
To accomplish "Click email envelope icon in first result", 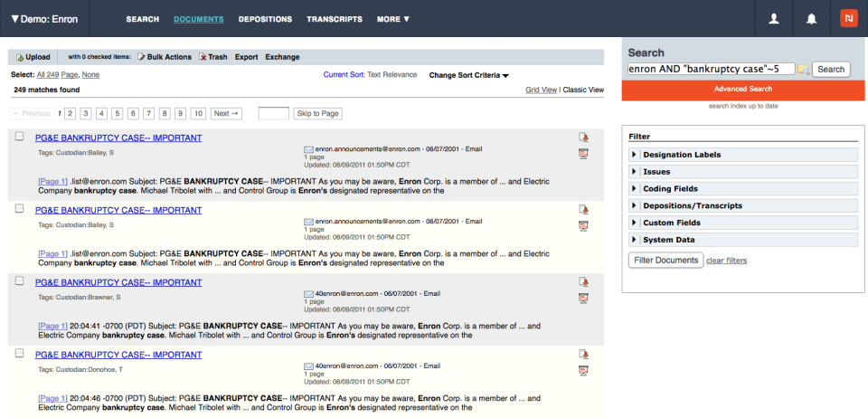I will (308, 149).
